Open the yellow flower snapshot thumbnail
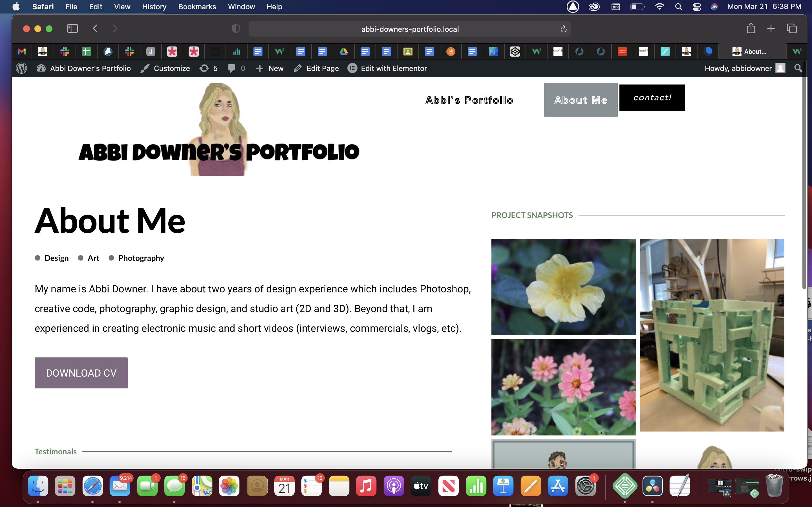812x507 pixels. pos(563,287)
